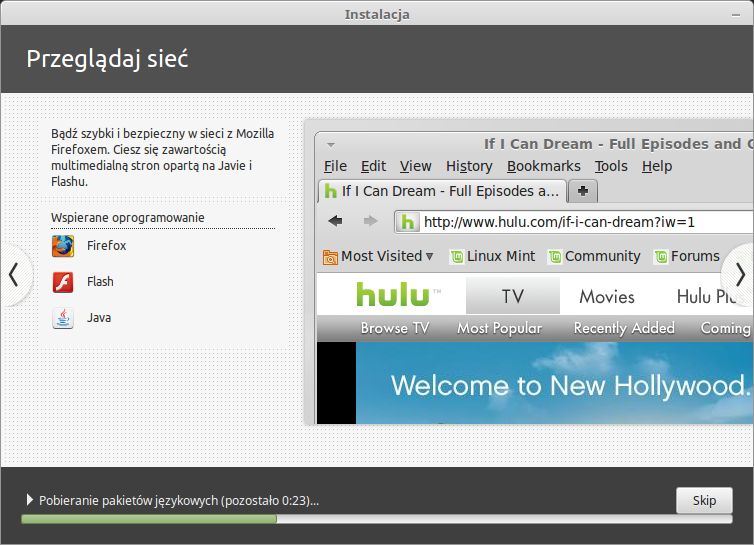Click the Wspierane oprogramowanie heading
Viewport: 754px width, 545px height.
coord(128,217)
